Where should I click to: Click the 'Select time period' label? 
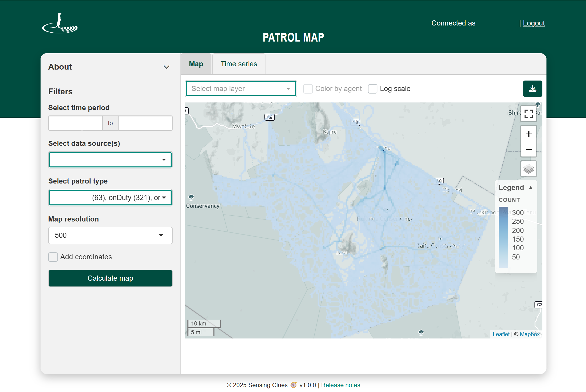[x=79, y=108]
